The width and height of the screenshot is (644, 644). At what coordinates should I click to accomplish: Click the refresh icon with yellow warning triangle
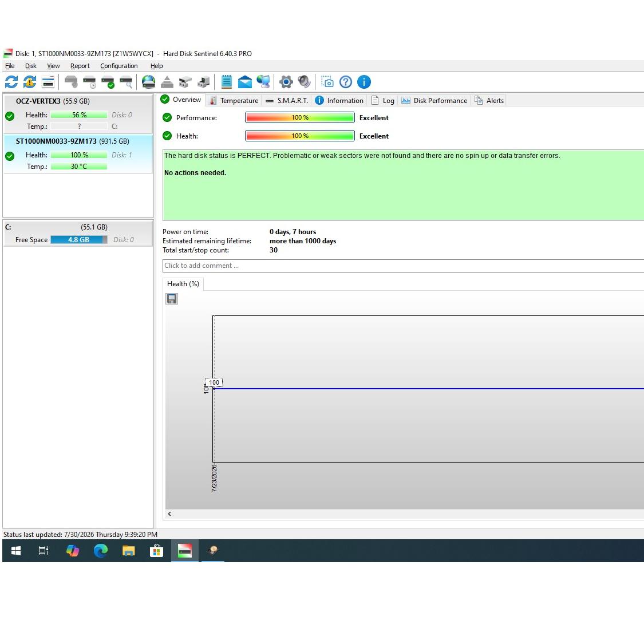click(30, 82)
